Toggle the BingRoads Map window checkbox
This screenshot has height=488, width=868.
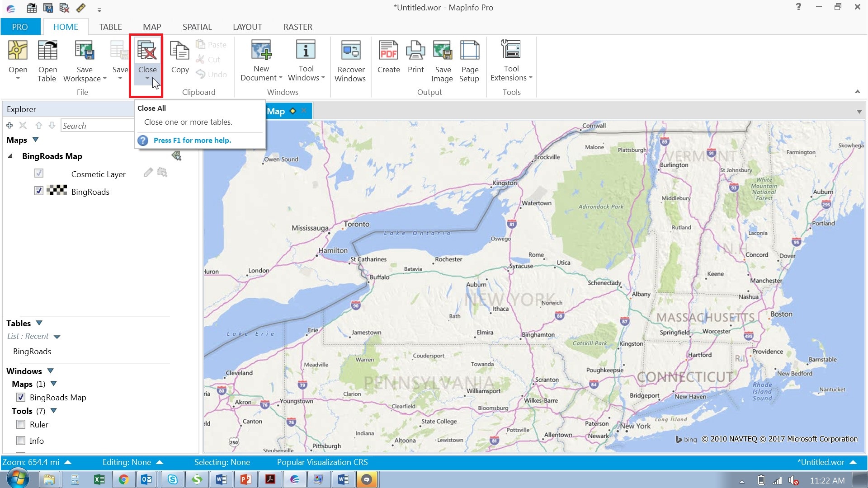(21, 398)
